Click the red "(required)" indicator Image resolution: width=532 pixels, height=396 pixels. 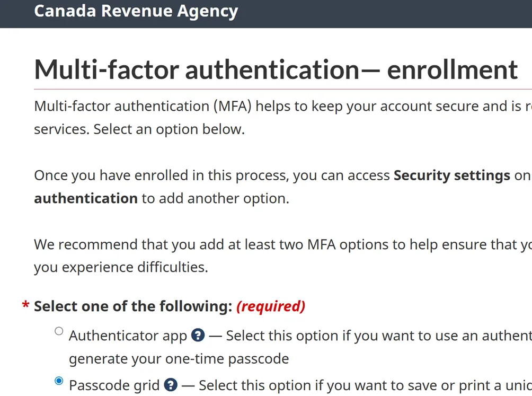(x=271, y=306)
